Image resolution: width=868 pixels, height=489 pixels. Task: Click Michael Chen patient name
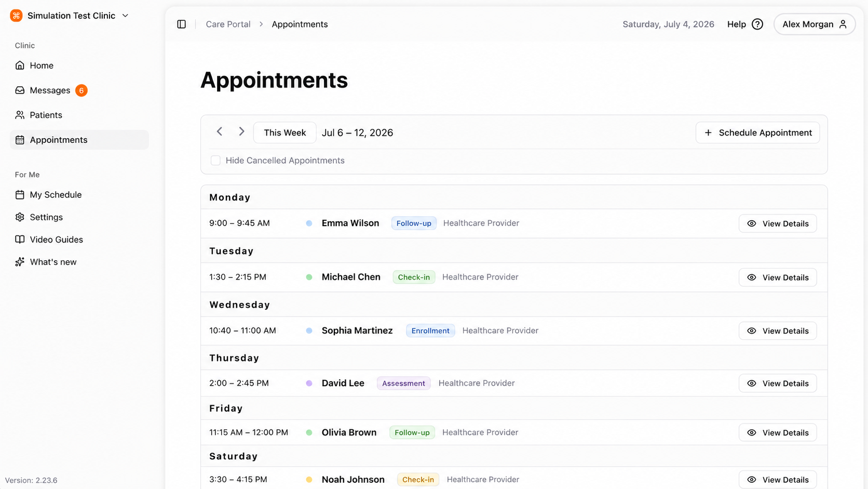pyautogui.click(x=351, y=277)
